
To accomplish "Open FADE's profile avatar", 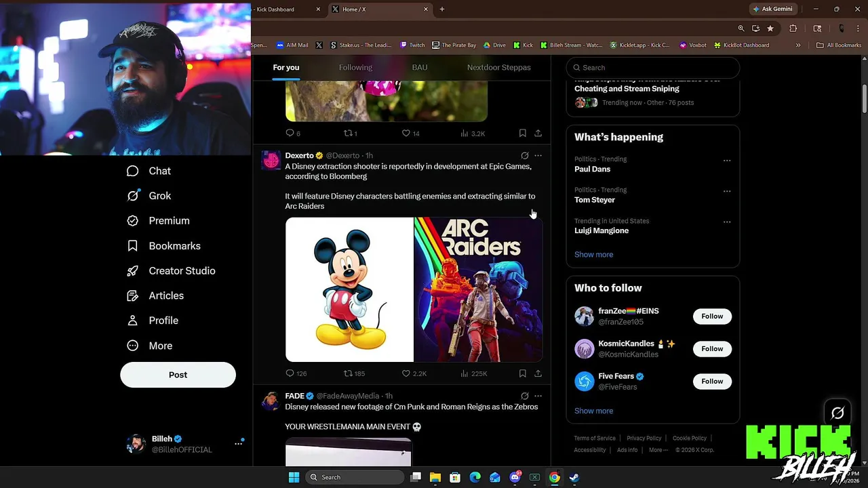I will point(271,401).
